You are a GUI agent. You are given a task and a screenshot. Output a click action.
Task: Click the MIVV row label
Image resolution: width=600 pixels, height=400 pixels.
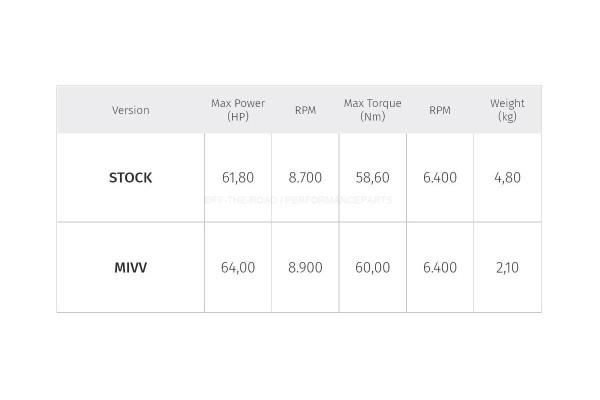[x=130, y=267]
